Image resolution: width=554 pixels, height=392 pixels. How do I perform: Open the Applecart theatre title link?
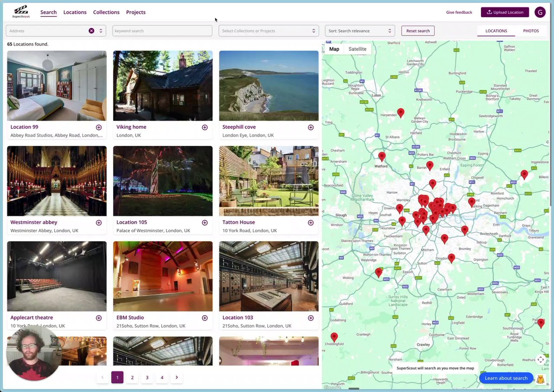(32, 318)
